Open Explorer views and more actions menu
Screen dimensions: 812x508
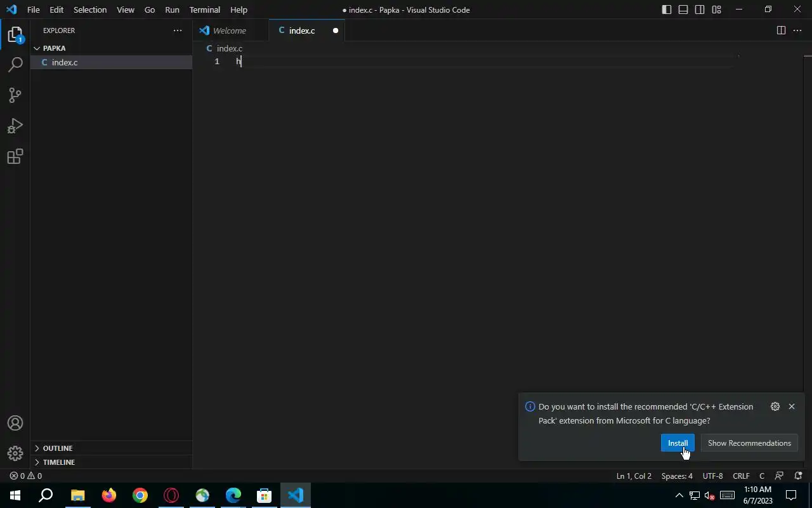(178, 30)
